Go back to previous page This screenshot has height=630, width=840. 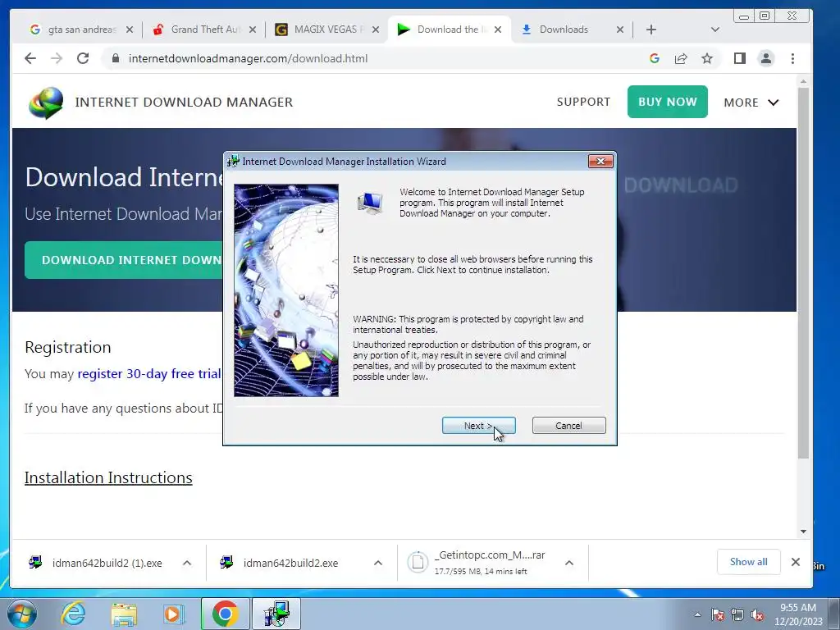30,58
